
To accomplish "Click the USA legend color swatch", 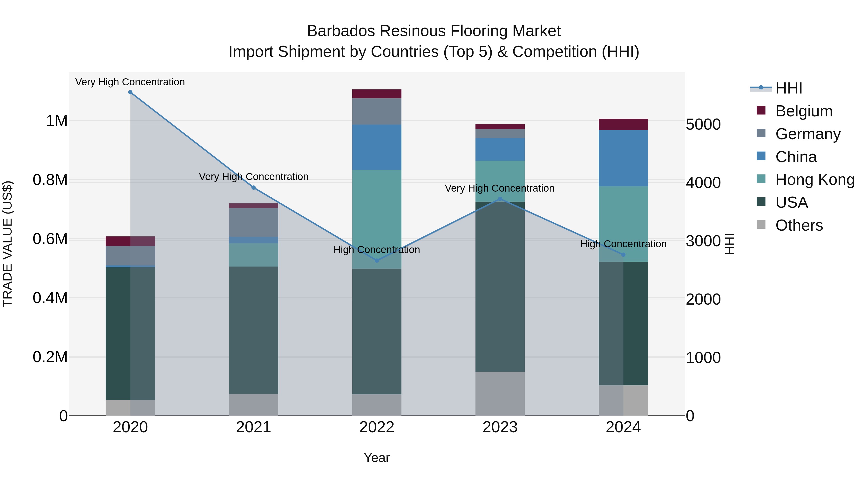I will (x=761, y=202).
